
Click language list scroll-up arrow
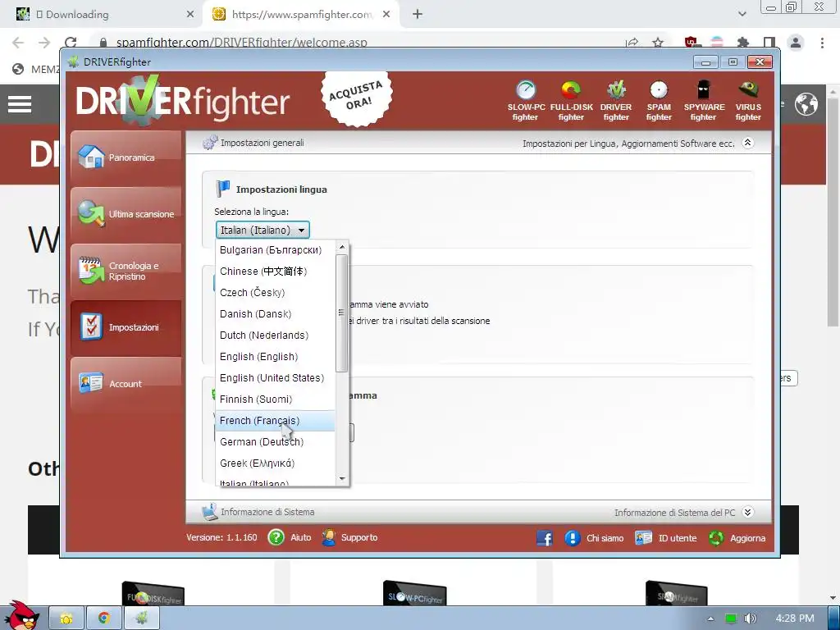(x=342, y=247)
